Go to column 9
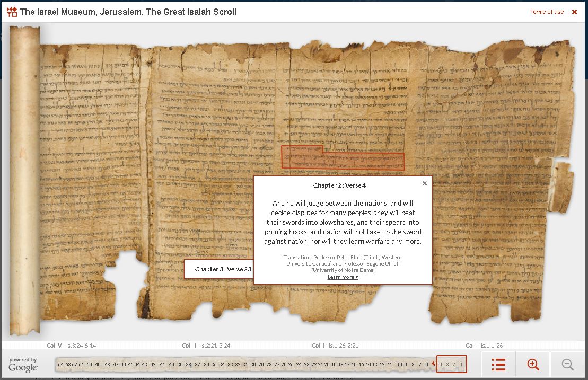This screenshot has height=380, width=588. [406, 364]
